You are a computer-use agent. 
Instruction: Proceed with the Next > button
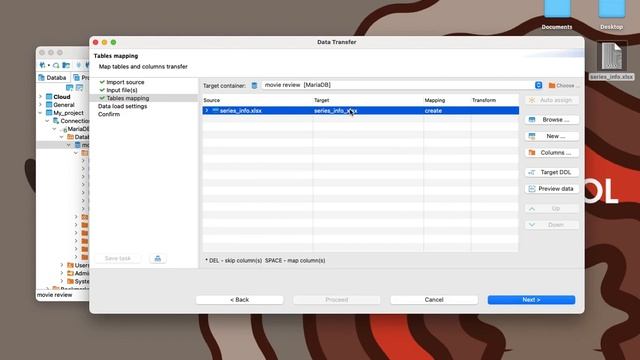tap(531, 300)
